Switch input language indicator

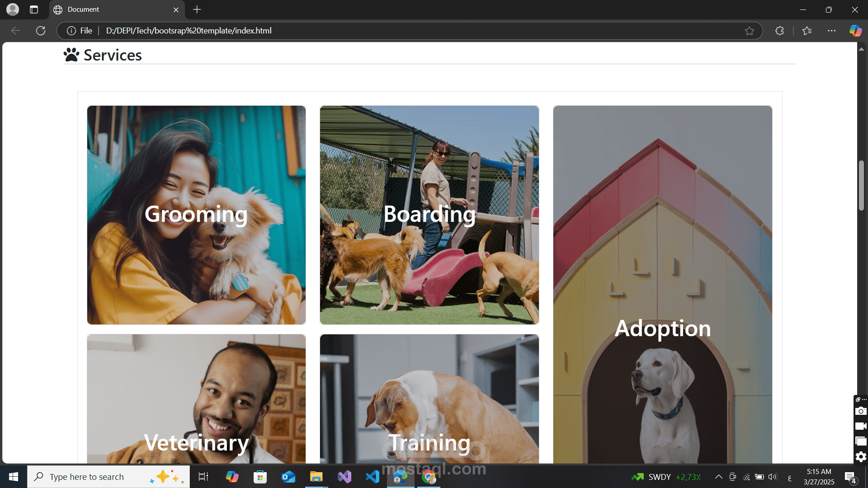[x=790, y=478]
